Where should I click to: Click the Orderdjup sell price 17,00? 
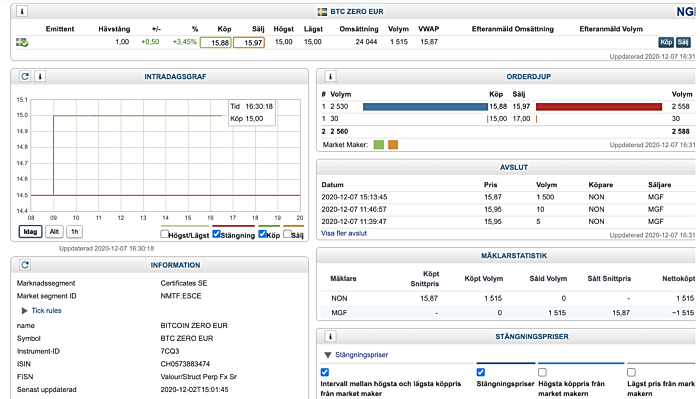521,119
